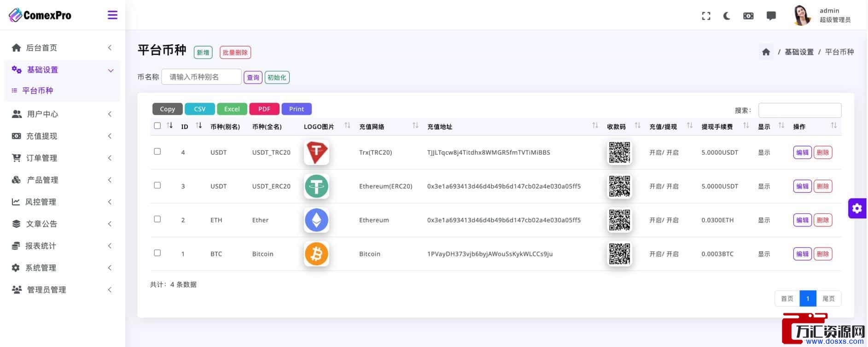The image size is (868, 347).
Task: Click the 初始化 button
Action: (277, 77)
